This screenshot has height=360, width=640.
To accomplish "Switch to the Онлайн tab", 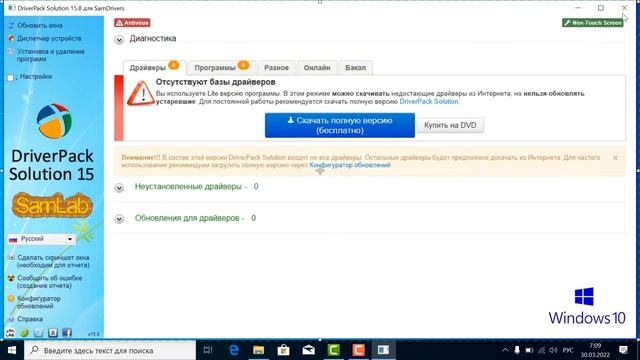I will pos(317,68).
